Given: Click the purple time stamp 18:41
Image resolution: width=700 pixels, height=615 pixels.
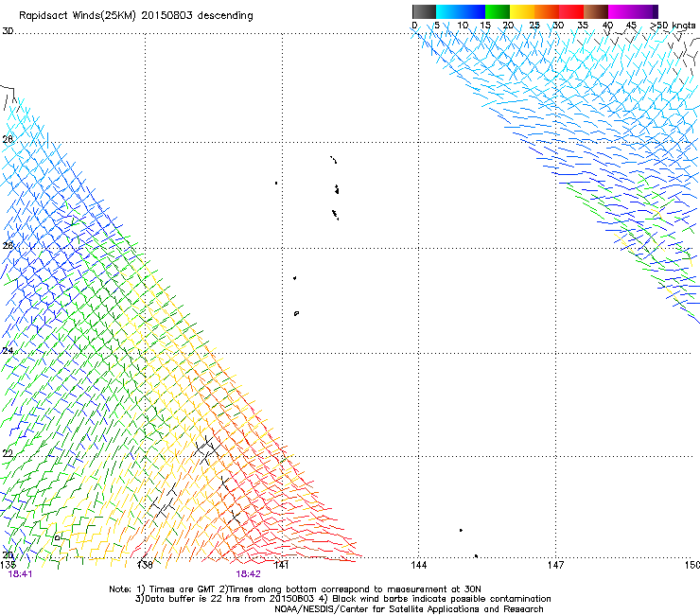Looking at the screenshot, I should 20,574.
